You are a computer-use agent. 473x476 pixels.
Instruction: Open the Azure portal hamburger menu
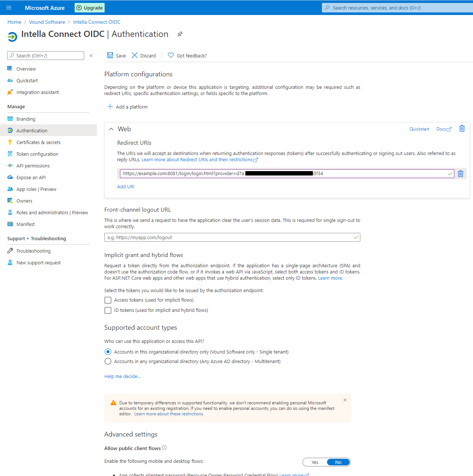tap(9, 7)
